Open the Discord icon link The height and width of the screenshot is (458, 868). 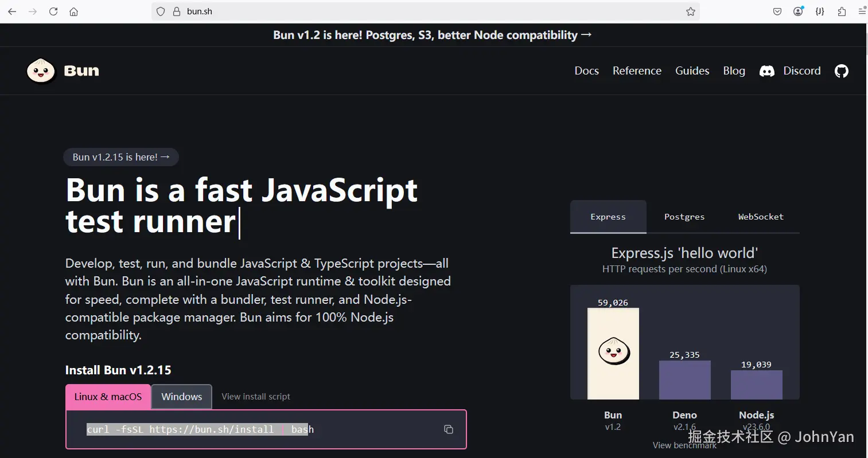pyautogui.click(x=767, y=71)
